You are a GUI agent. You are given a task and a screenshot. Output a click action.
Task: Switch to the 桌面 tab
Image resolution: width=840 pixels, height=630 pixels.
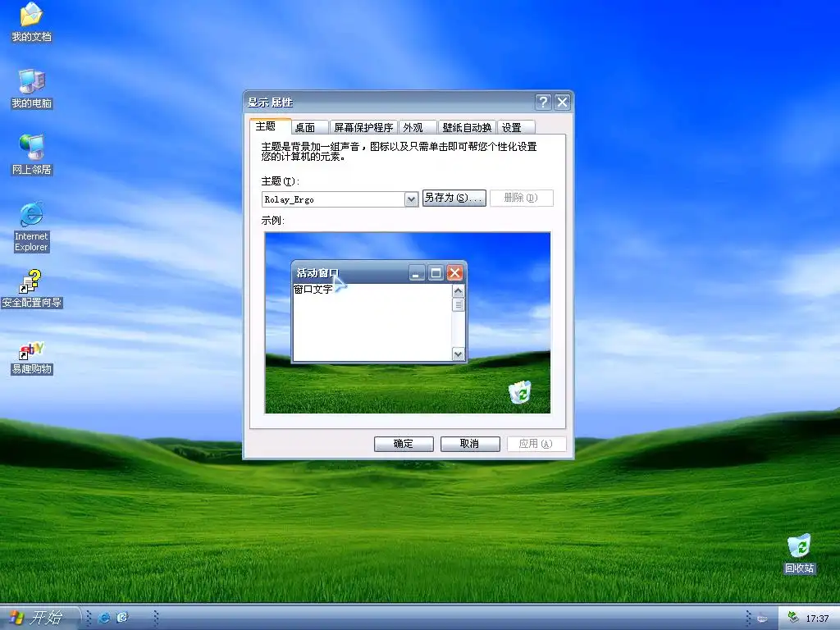[x=309, y=127]
